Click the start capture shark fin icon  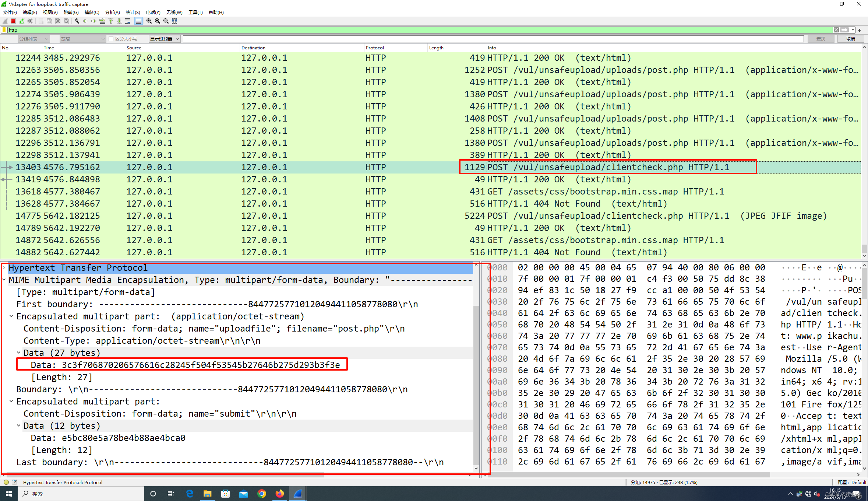(5, 21)
